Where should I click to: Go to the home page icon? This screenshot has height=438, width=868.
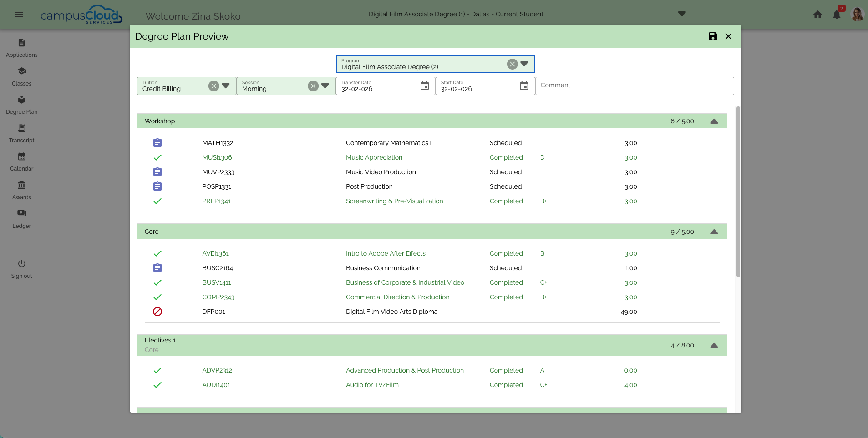tap(817, 15)
